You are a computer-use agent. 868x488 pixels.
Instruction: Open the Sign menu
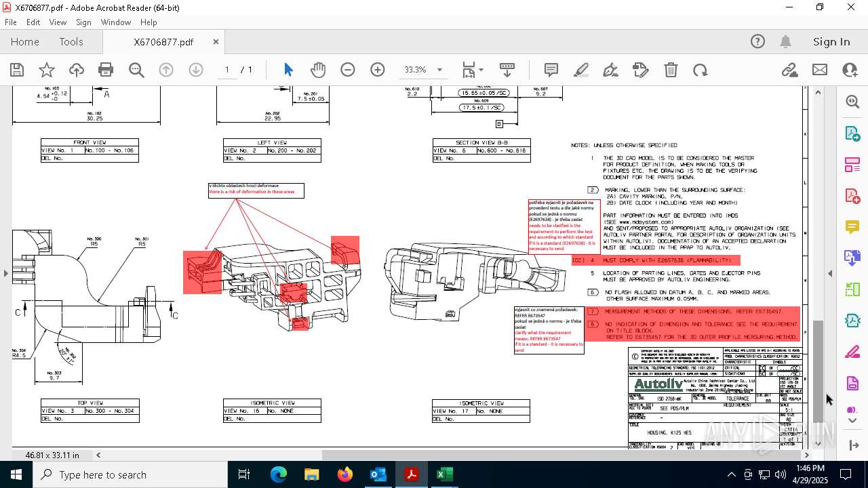coord(83,22)
